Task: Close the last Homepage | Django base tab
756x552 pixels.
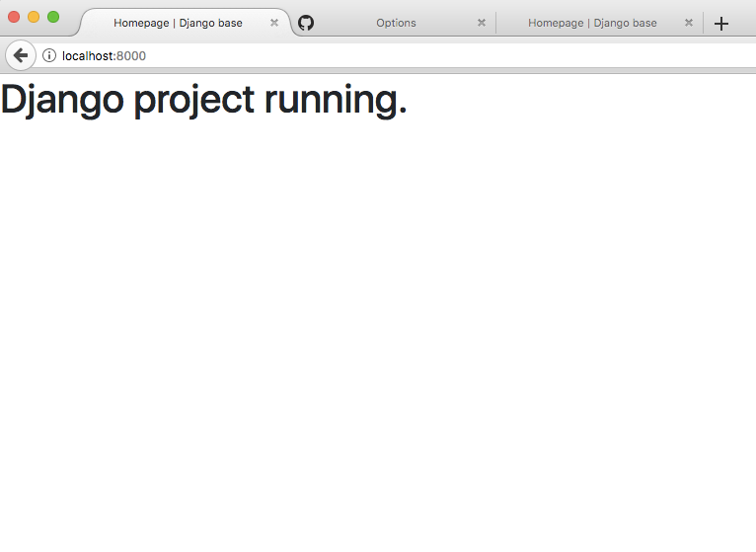Action: pos(689,23)
